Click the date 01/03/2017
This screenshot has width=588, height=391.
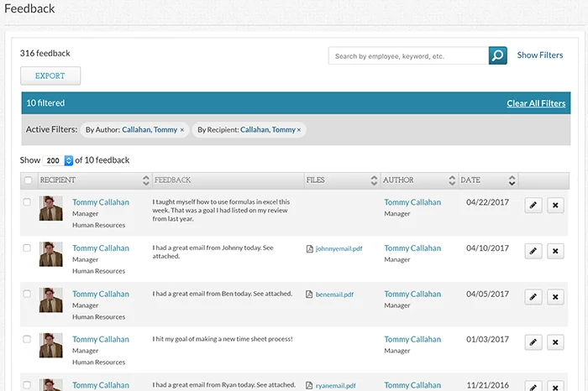pos(487,339)
